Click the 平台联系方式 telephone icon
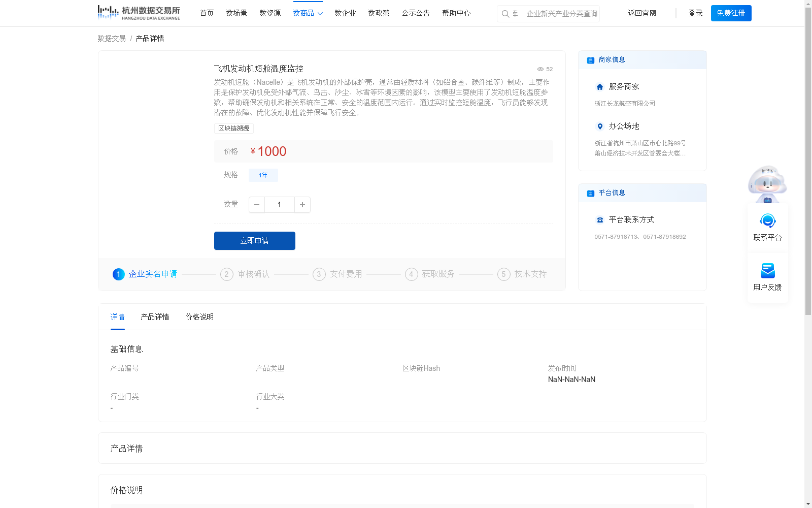Image resolution: width=812 pixels, height=508 pixels. [x=600, y=220]
